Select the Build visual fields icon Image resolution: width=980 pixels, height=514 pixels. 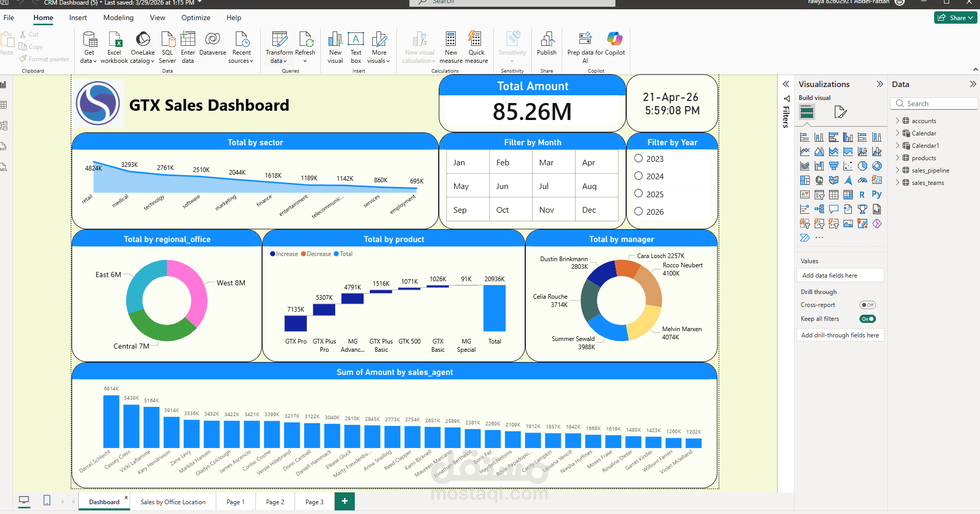coord(807,112)
